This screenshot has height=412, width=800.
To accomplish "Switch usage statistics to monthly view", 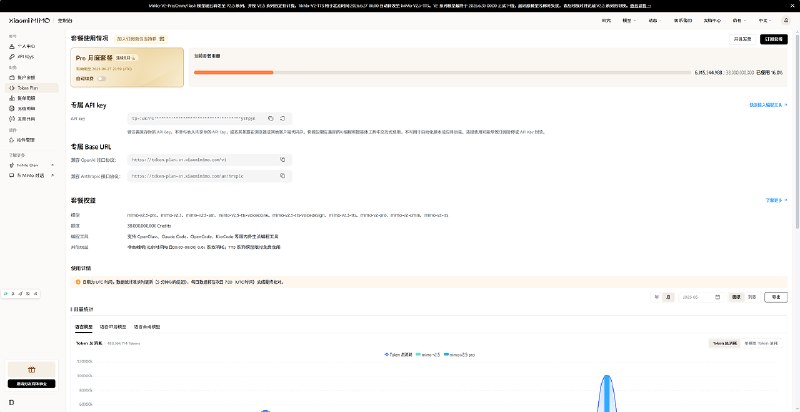I will point(667,297).
